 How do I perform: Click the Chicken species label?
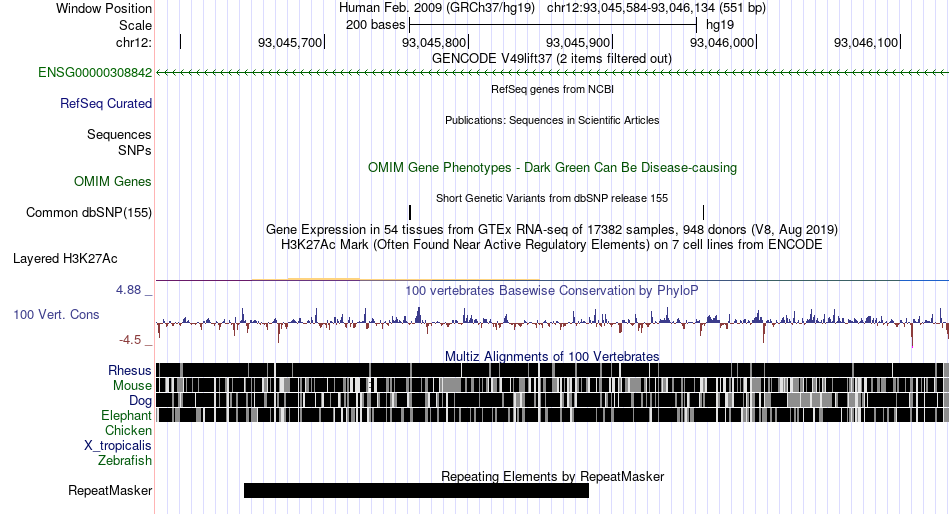pos(128,430)
